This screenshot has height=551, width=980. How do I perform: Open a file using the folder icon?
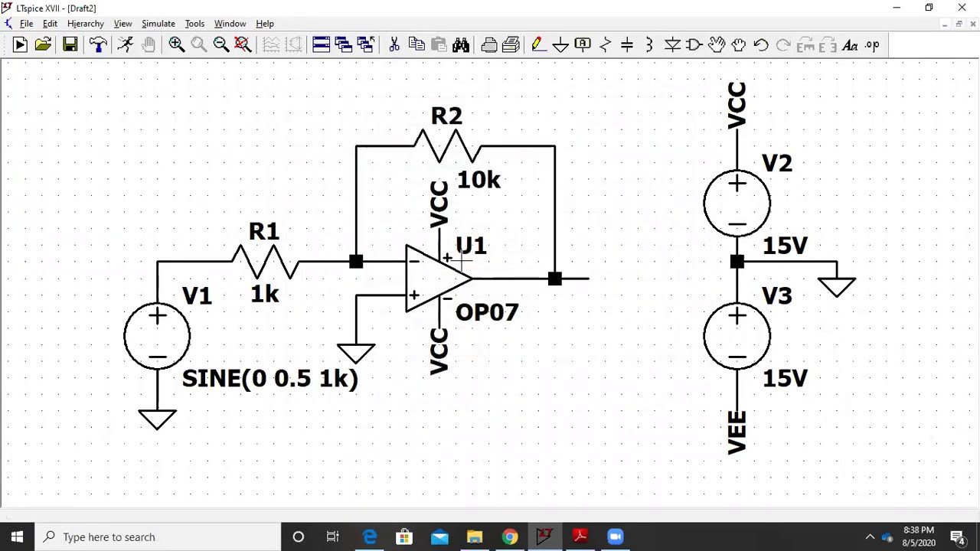[43, 45]
